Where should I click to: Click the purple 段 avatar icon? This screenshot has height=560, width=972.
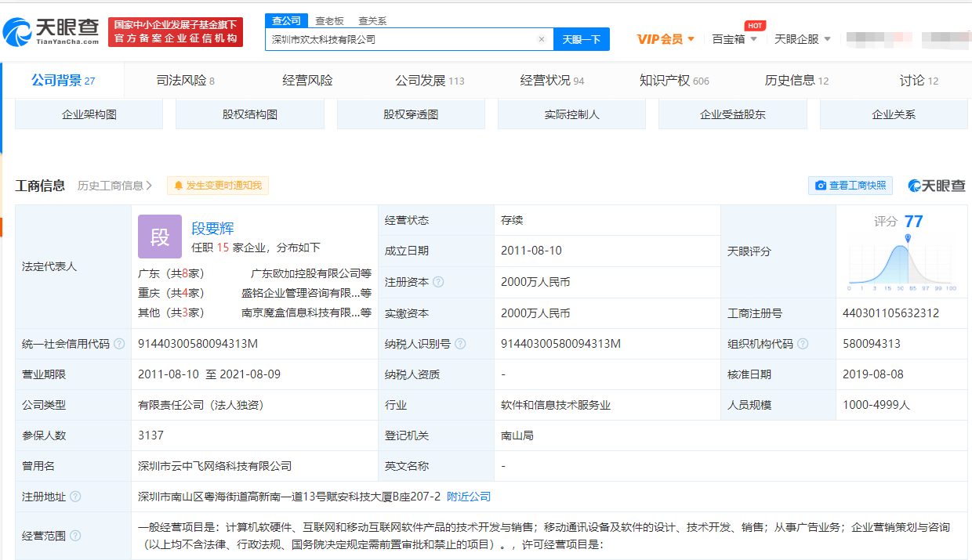[x=160, y=237]
